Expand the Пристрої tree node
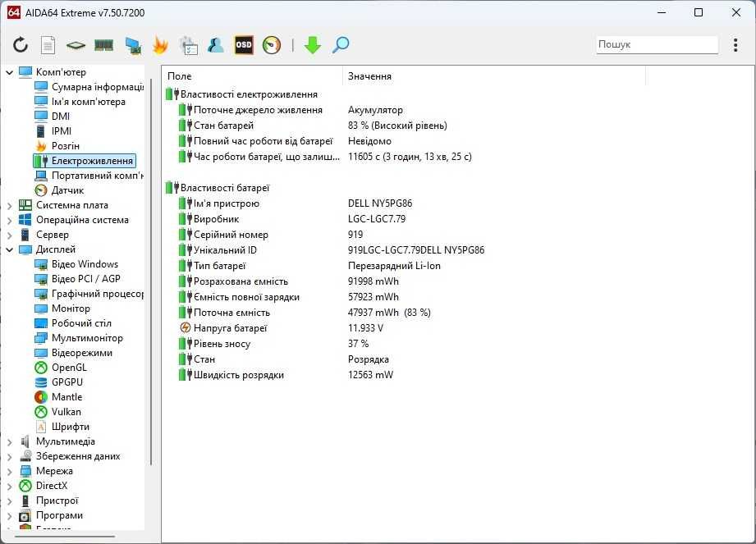 click(9, 501)
